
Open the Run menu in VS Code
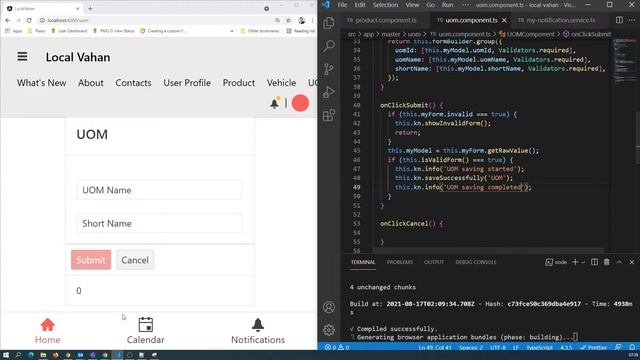click(x=447, y=5)
